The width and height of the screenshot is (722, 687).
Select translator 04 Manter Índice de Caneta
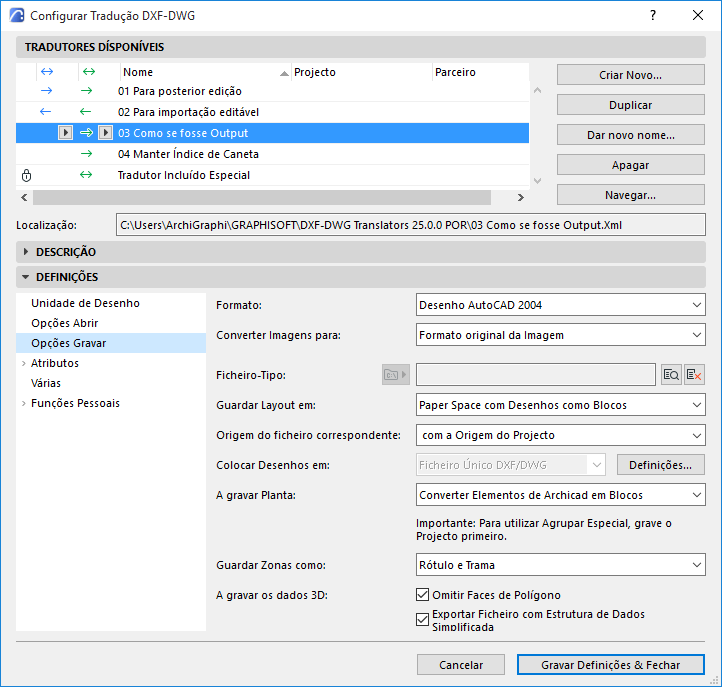coord(272,154)
